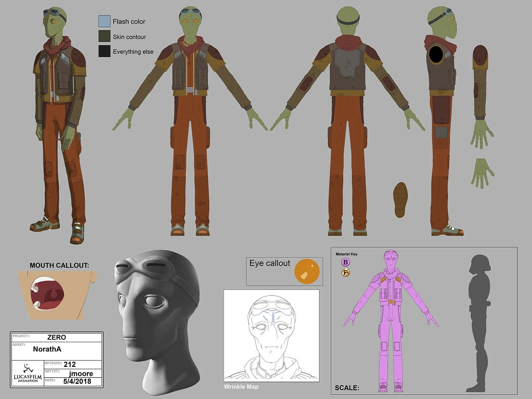This screenshot has width=532, height=399.
Task: Select the dark grey scale silhouette
Action: 479,323
